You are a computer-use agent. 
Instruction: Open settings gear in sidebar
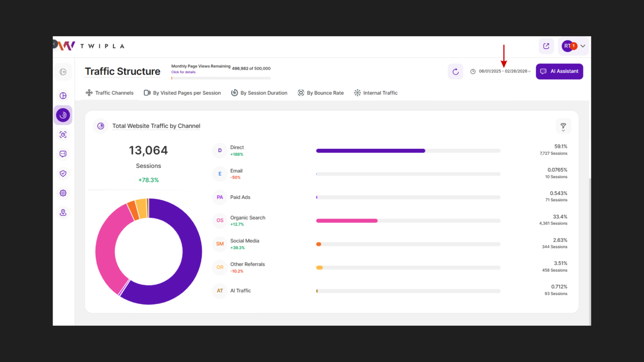coord(63,193)
